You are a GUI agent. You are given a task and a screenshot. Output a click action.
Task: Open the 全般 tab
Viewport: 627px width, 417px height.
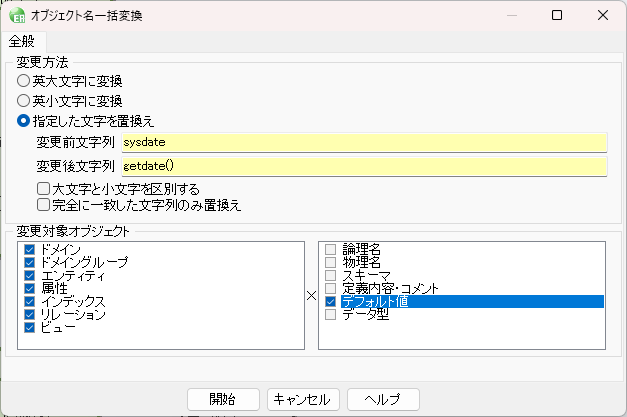click(22, 41)
